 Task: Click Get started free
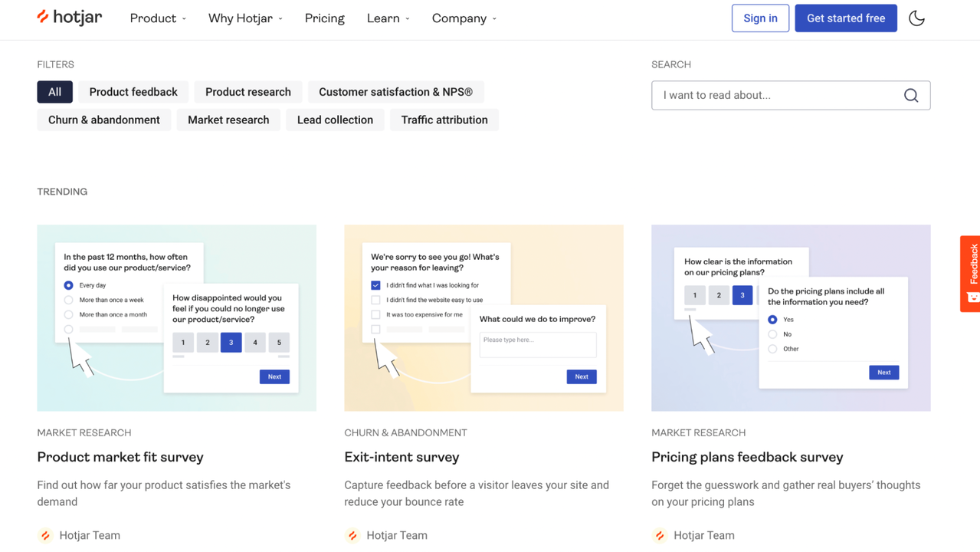pos(846,18)
